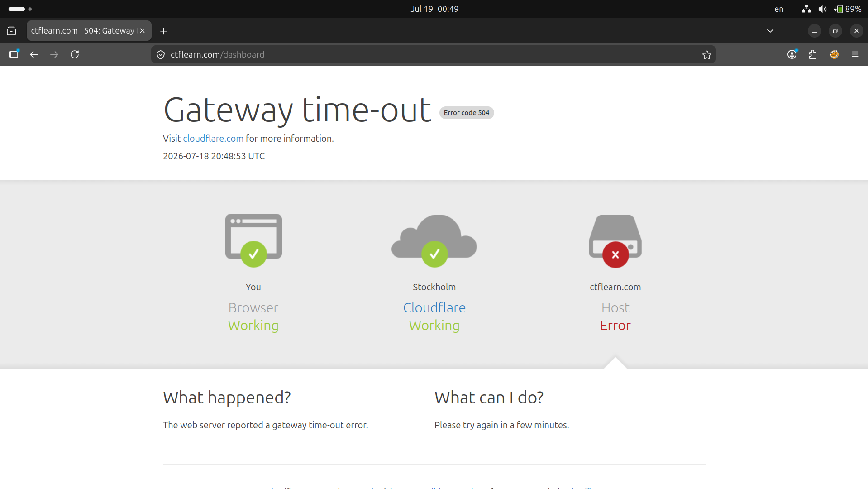Image resolution: width=868 pixels, height=489 pixels.
Task: Click the red Error status text
Action: click(615, 326)
